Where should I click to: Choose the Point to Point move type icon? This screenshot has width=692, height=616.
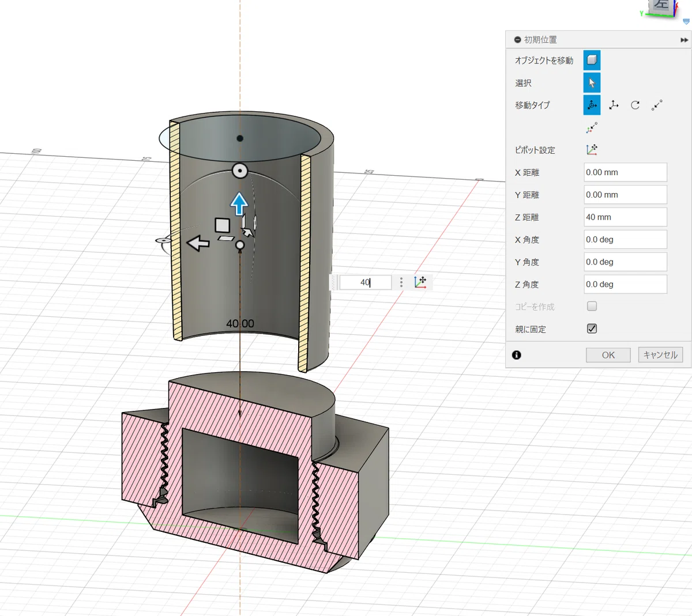[x=657, y=105]
